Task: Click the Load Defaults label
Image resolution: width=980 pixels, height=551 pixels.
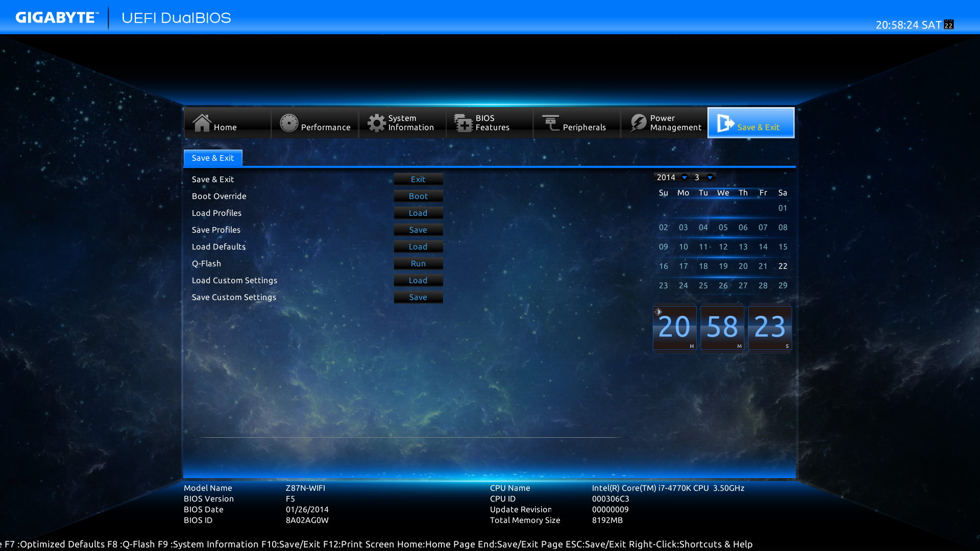Action: pyautogui.click(x=218, y=246)
